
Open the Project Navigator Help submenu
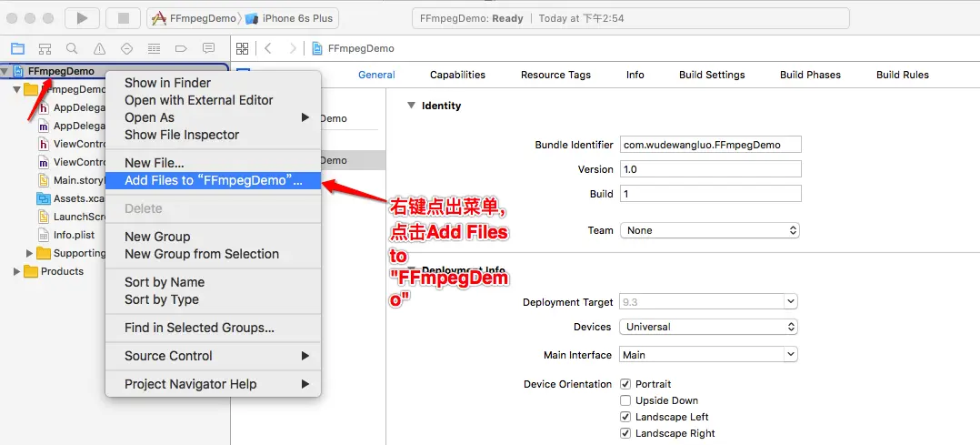point(213,384)
